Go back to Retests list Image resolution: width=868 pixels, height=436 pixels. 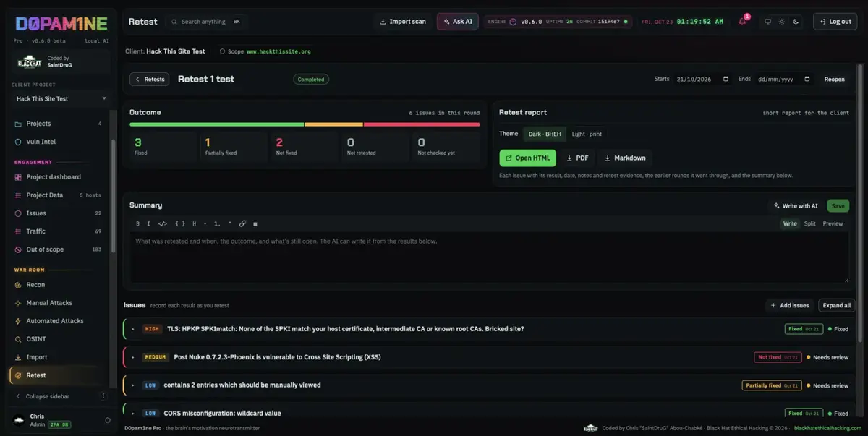[149, 79]
